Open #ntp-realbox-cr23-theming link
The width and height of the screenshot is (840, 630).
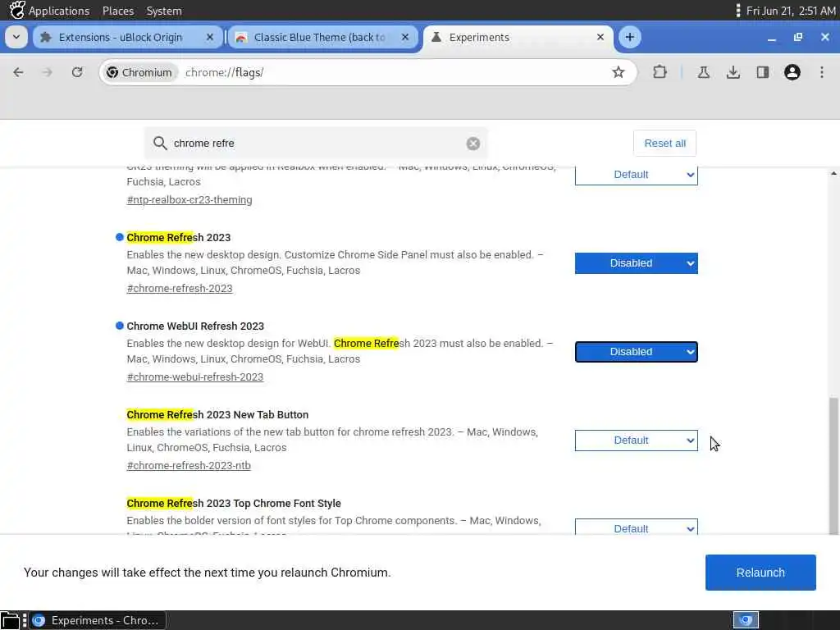(x=189, y=200)
